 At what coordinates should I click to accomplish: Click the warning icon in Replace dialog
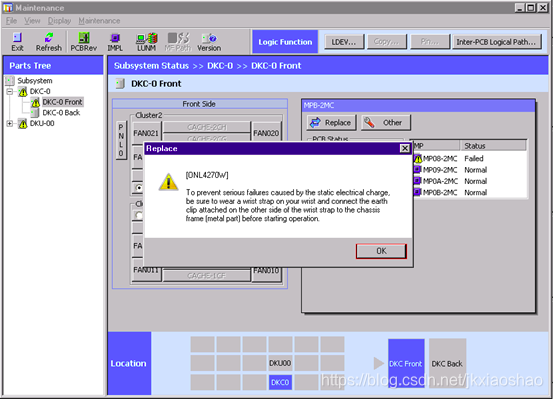coord(168,182)
